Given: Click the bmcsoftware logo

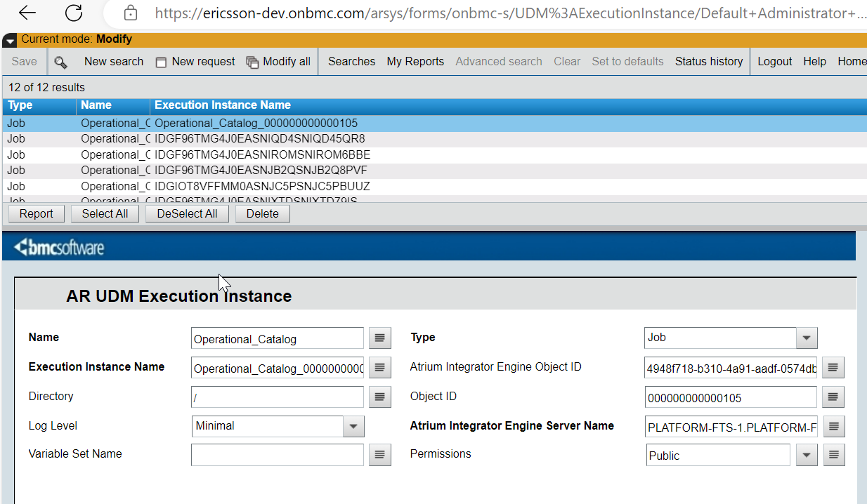Looking at the screenshot, I should point(59,247).
